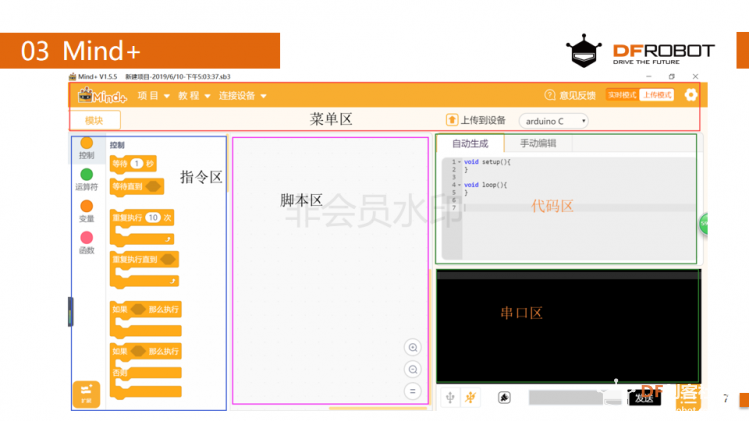This screenshot has height=421, width=749.
Task: Click the 等待直到 block
Action: click(137, 186)
